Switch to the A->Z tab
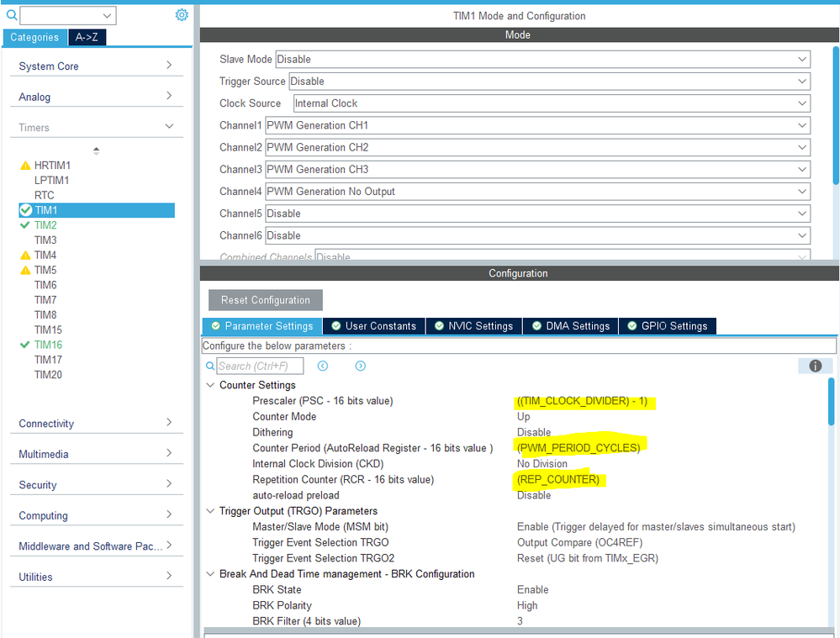The height and width of the screenshot is (638, 840). point(87,38)
